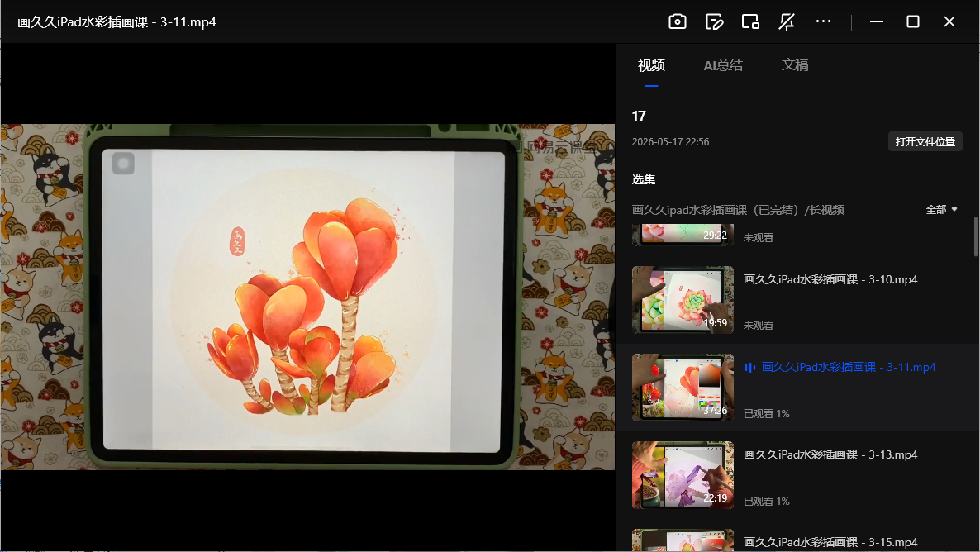Click the 已观看 1% label under 3-13.mp4
The width and height of the screenshot is (980, 552).
(766, 501)
